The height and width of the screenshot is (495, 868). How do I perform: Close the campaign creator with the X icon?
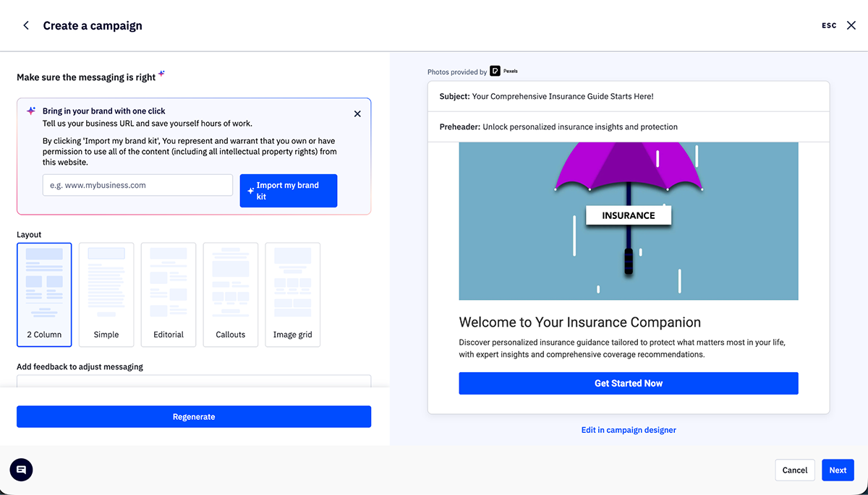coord(851,25)
